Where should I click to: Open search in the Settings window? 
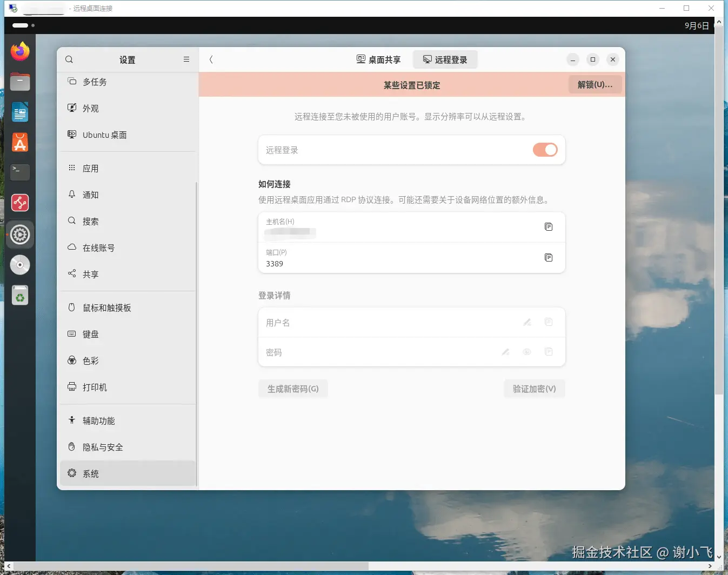pos(69,59)
